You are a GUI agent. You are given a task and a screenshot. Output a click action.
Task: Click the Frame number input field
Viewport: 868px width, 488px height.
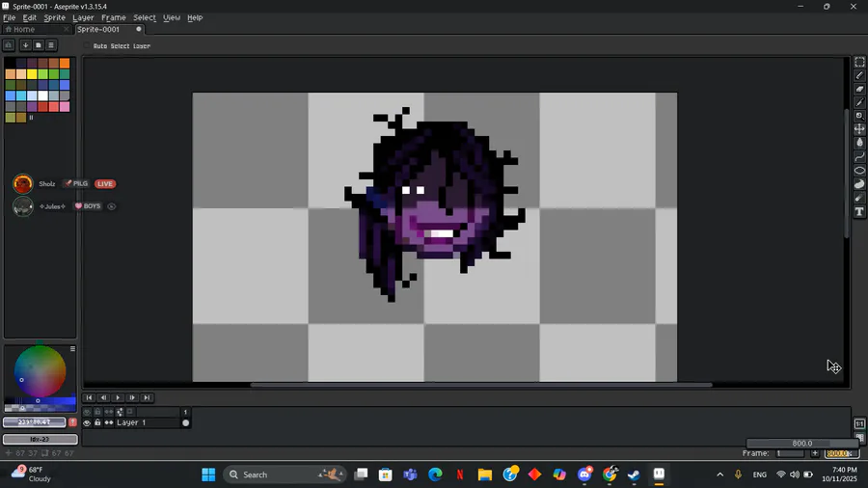(x=790, y=453)
